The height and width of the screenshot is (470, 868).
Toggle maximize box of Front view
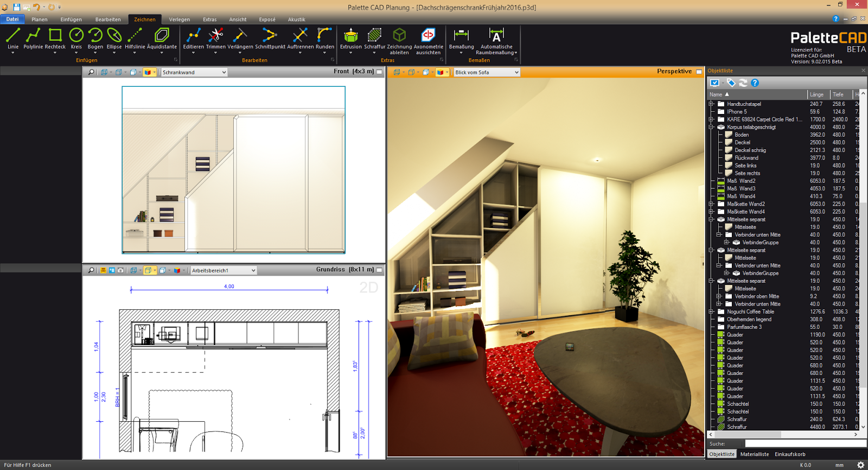click(380, 72)
